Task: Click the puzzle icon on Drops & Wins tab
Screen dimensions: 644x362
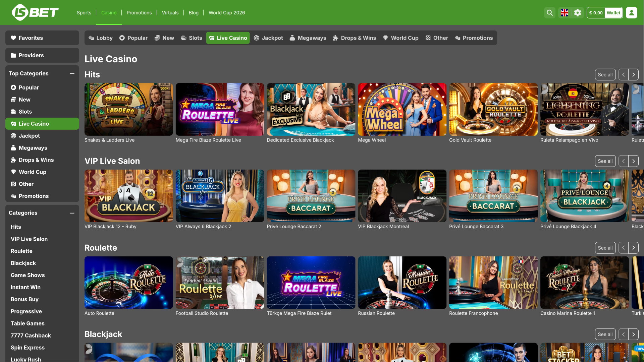Action: [335, 38]
